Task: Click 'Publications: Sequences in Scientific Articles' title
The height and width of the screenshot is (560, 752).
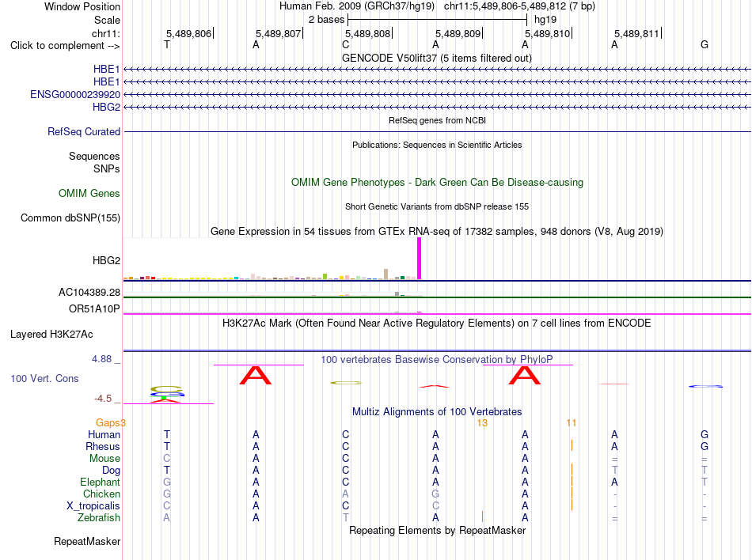Action: [x=437, y=145]
